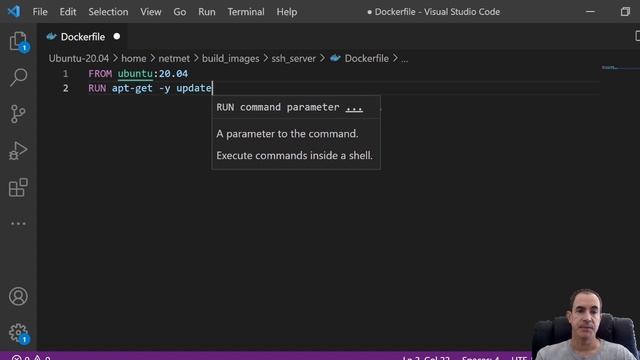Click 'A parameter to the command.' text
The width and height of the screenshot is (640, 360).
287,134
